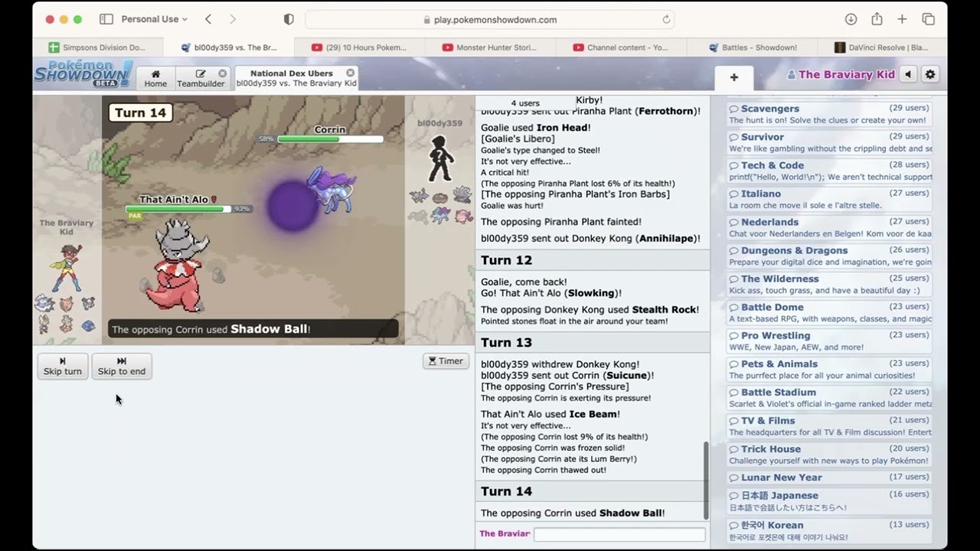Switch to the DaVinci Resolve tab
The height and width of the screenshot is (551, 980).
click(881, 47)
